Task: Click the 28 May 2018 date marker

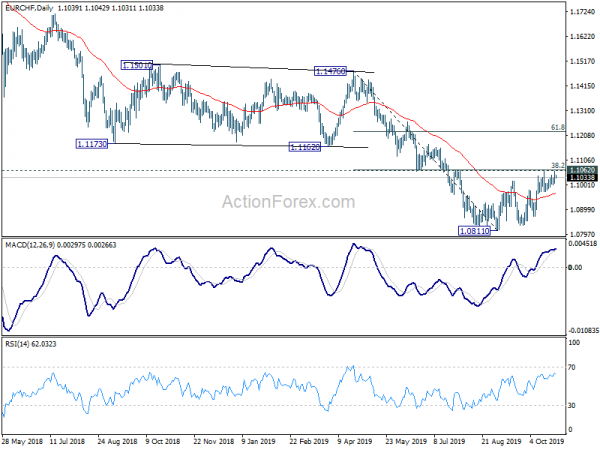Action: click(22, 441)
